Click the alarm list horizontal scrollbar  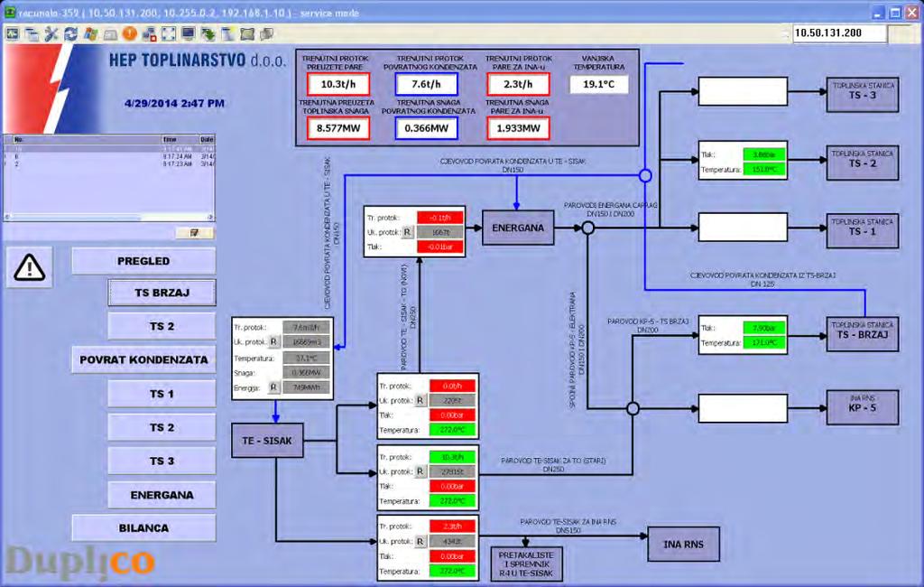(x=109, y=217)
